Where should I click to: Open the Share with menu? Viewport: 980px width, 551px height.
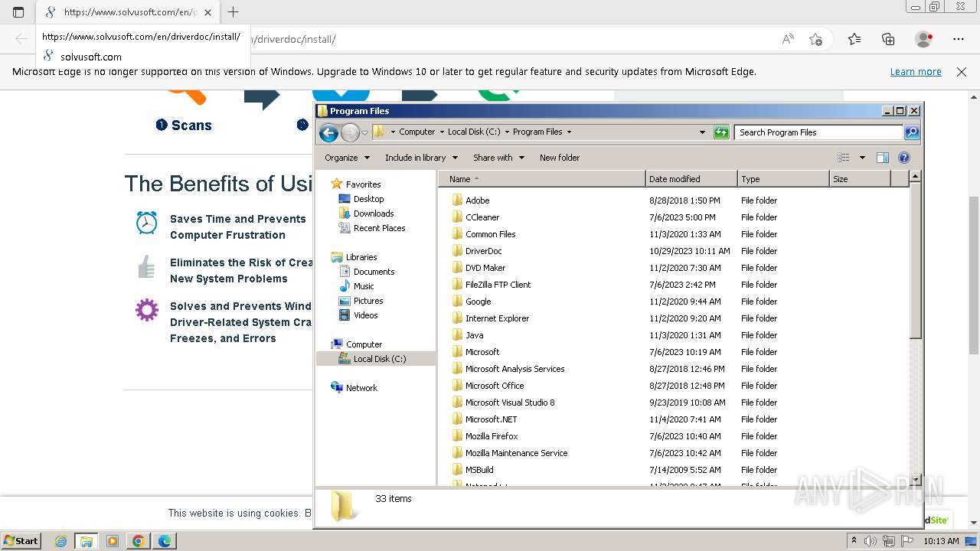point(498,158)
